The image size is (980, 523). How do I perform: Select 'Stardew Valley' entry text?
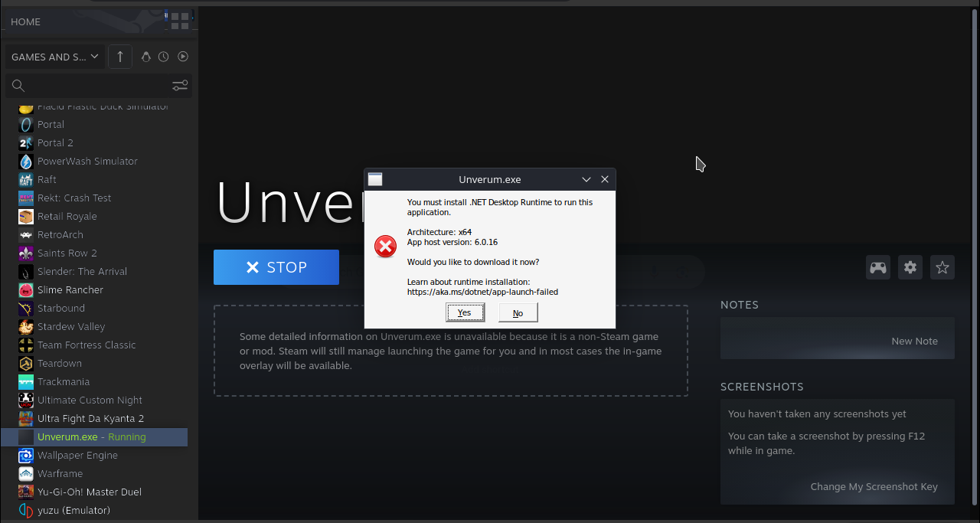click(x=71, y=326)
